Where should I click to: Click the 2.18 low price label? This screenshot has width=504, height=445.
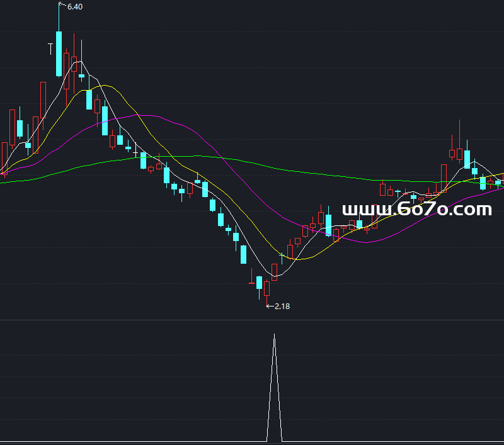pyautogui.click(x=282, y=307)
